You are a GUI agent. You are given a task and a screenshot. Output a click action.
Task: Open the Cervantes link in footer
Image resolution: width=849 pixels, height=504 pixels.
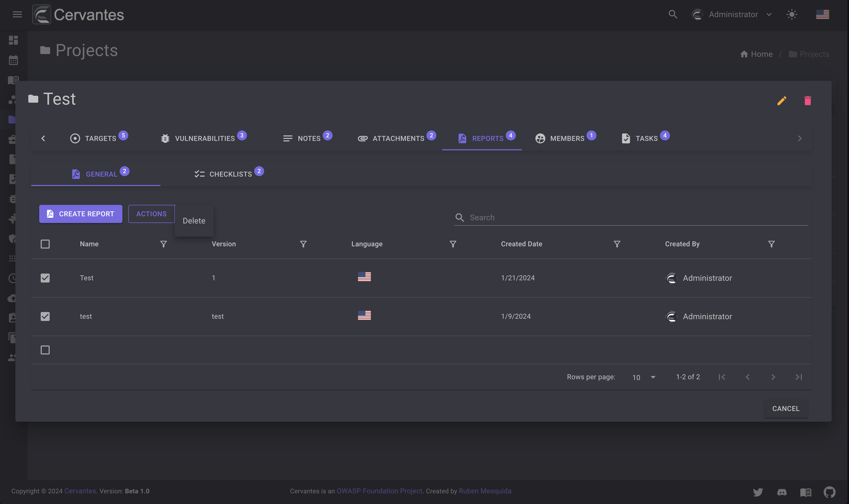80,491
